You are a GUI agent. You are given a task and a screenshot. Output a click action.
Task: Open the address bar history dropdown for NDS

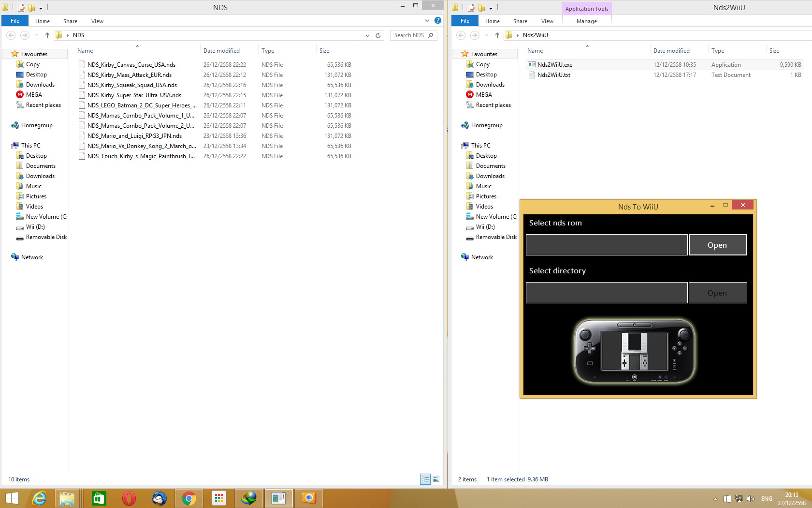(367, 35)
